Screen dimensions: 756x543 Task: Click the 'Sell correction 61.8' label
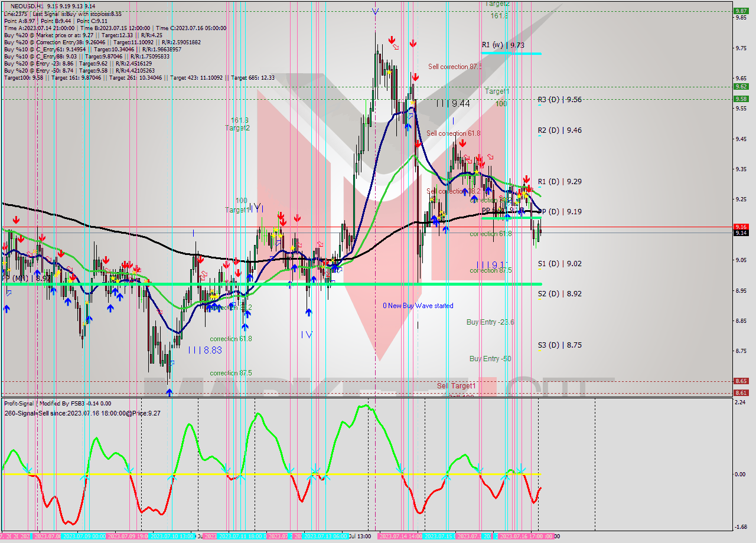click(454, 134)
